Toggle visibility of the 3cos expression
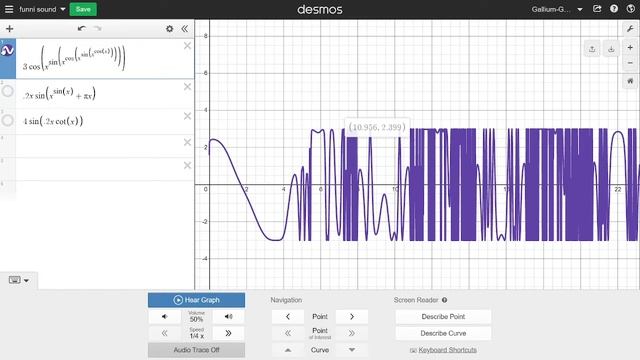The width and height of the screenshot is (640, 360). click(8, 51)
